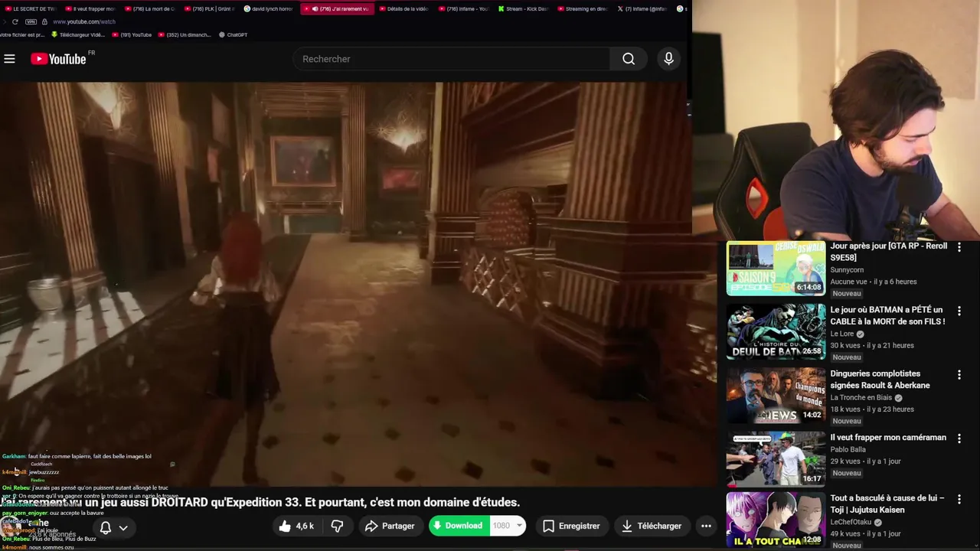Click the 'Dingueries complotistes signées Raoult' title
The image size is (980, 551).
click(880, 380)
